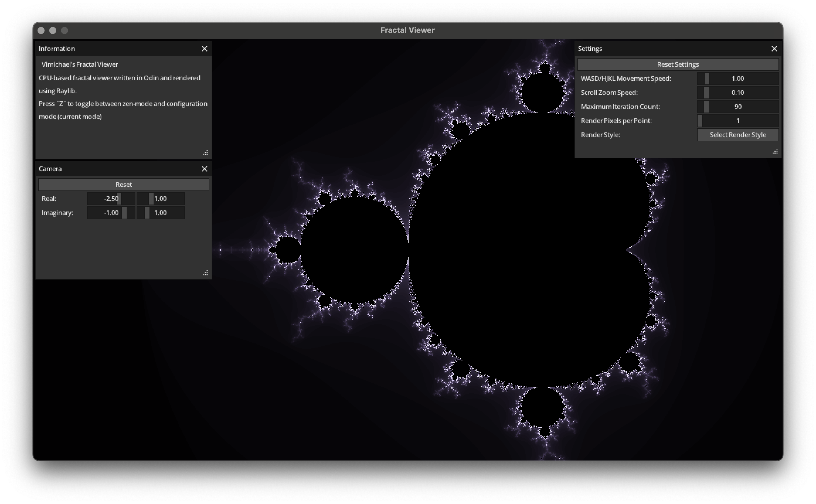Viewport: 816px width, 504px height.
Task: Close the Settings panel
Action: (774, 49)
